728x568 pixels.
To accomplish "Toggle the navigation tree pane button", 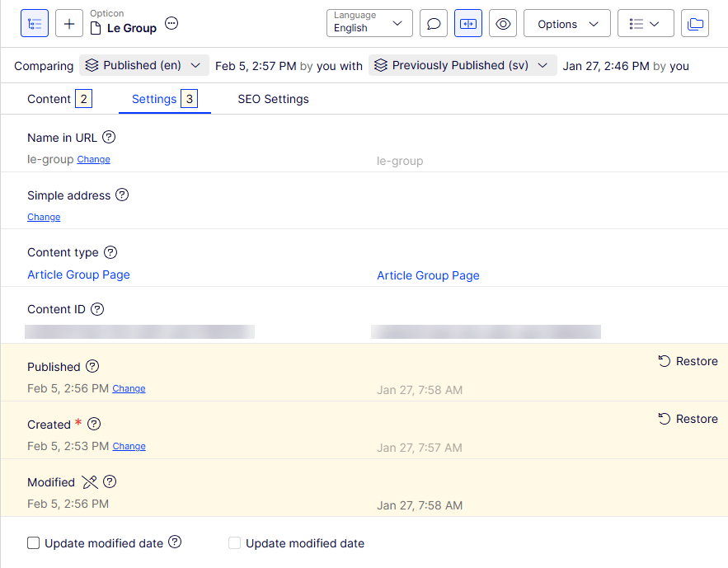I will 35,23.
